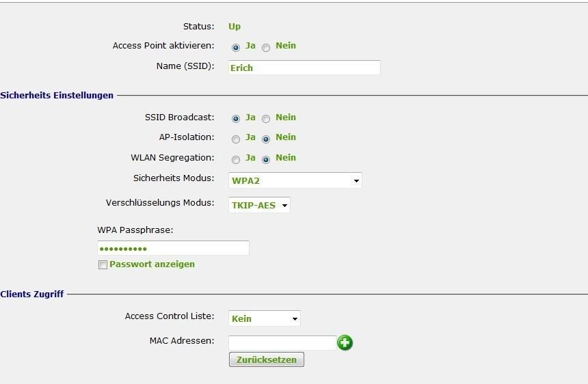588x384 pixels.
Task: Click the WLAN Segregation label
Action: [172, 158]
